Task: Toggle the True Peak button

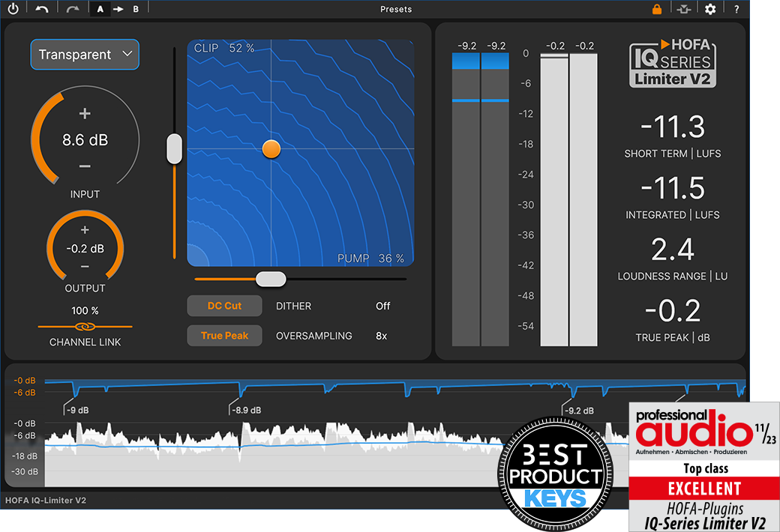Action: [x=224, y=336]
